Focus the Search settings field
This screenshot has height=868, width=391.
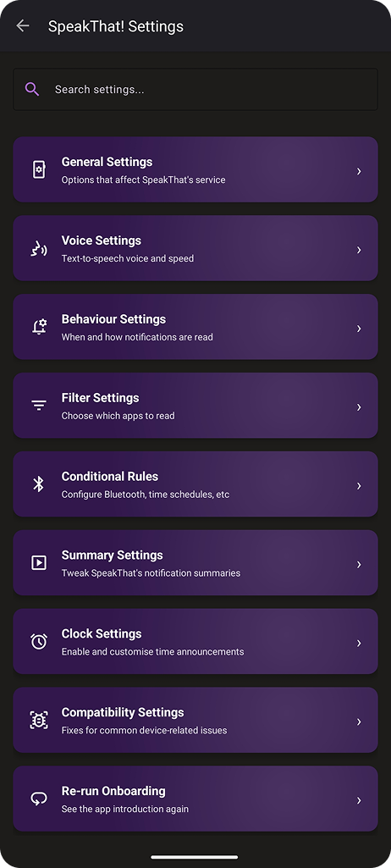click(x=195, y=89)
